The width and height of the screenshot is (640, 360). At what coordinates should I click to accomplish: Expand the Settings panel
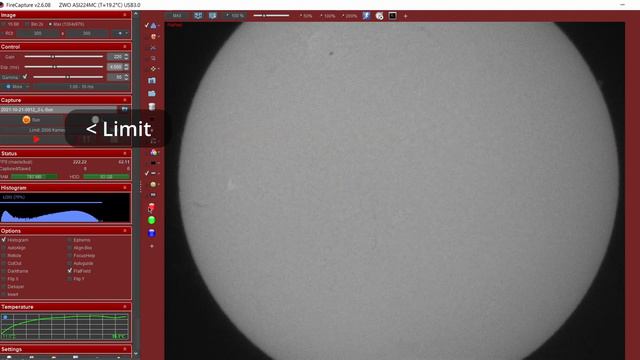pos(125,349)
